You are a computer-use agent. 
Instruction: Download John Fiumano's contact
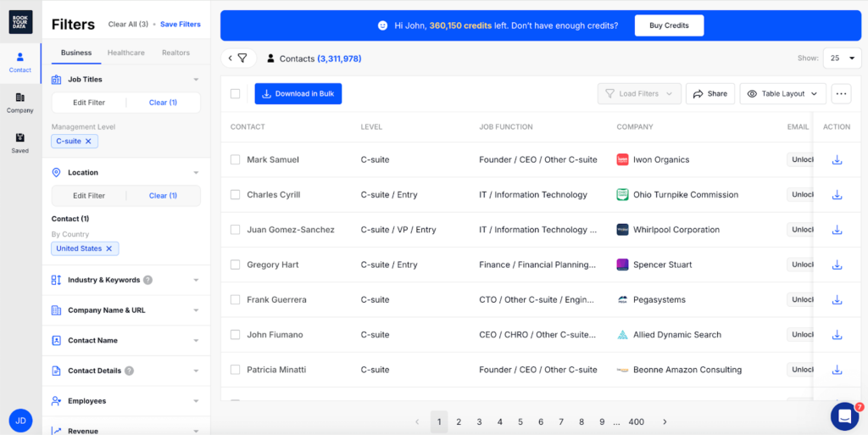tap(837, 335)
